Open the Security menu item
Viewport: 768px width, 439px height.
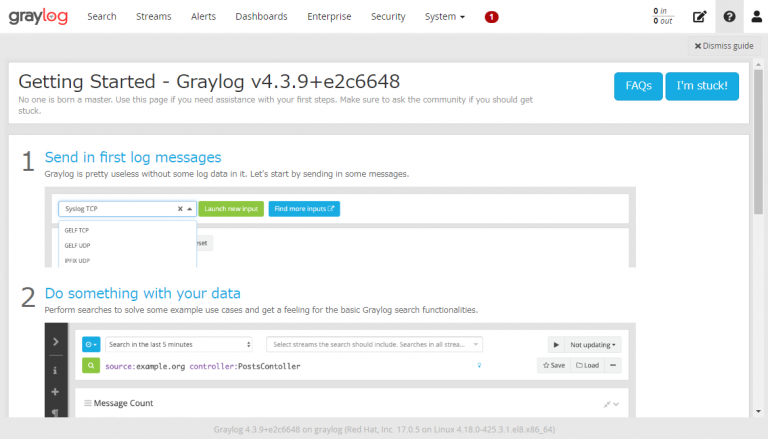tap(388, 17)
